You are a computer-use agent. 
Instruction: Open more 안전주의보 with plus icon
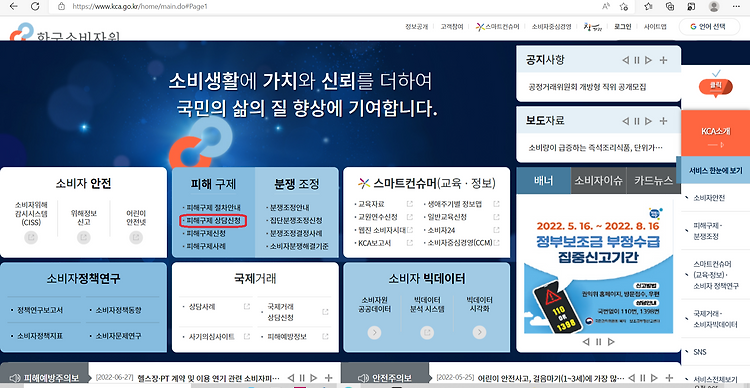click(x=667, y=378)
